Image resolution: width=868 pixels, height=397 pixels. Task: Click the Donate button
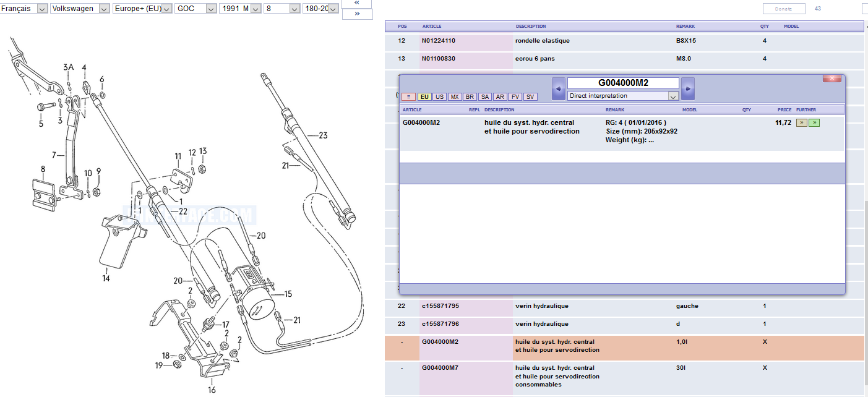pyautogui.click(x=783, y=9)
